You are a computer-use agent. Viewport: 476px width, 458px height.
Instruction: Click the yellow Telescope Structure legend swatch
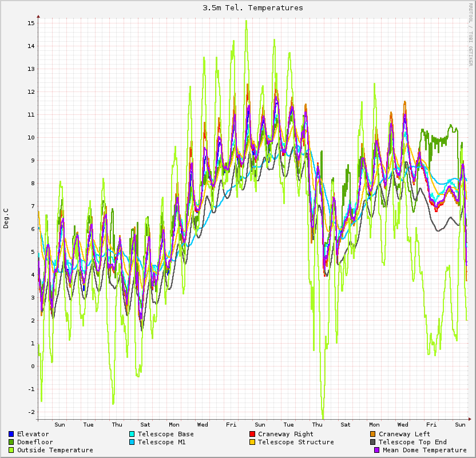pos(252,443)
